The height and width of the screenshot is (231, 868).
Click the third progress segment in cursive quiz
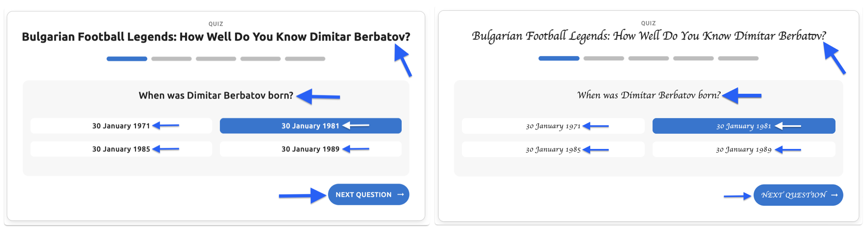coord(649,58)
